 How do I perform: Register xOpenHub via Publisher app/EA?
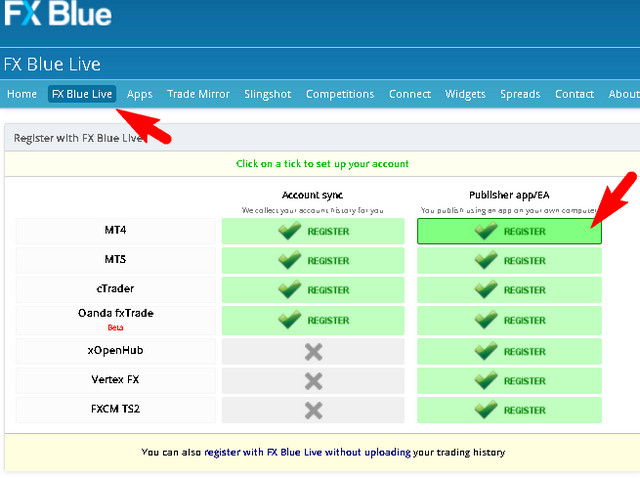[x=509, y=351]
